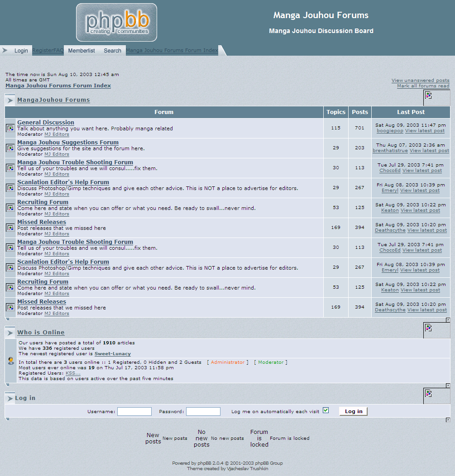Viewport: 455px width, 476px height.
Task: Click the user figure icon in Who is Online
Action: click(11, 361)
